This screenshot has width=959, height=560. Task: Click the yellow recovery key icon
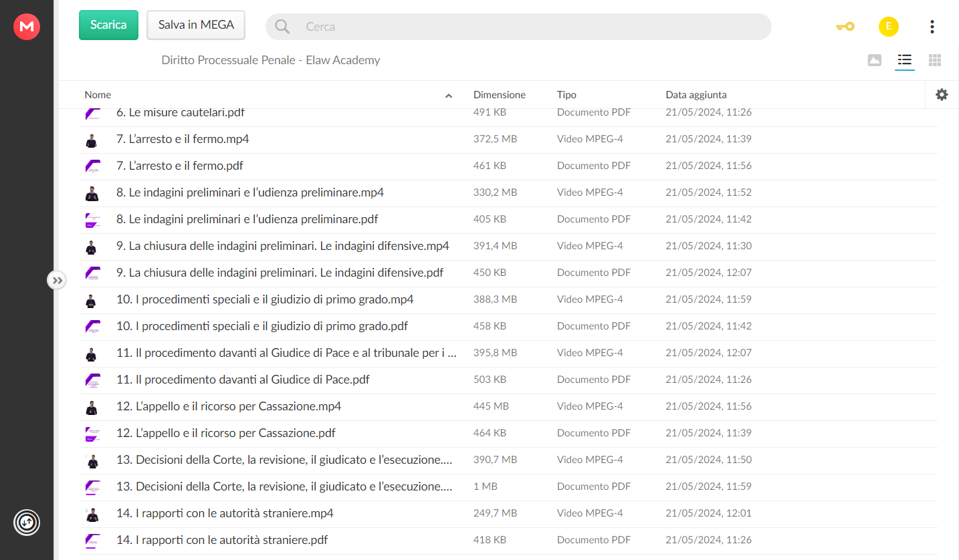click(x=845, y=27)
